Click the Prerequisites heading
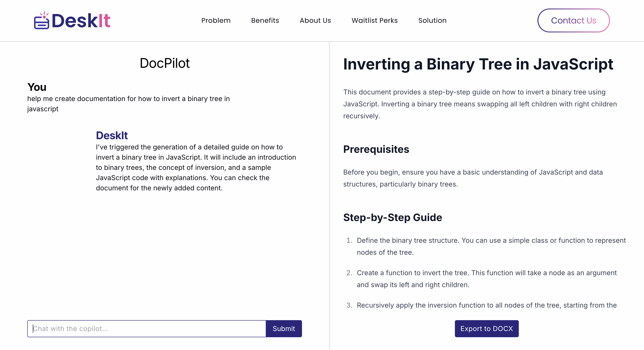644x350 pixels. [376, 149]
